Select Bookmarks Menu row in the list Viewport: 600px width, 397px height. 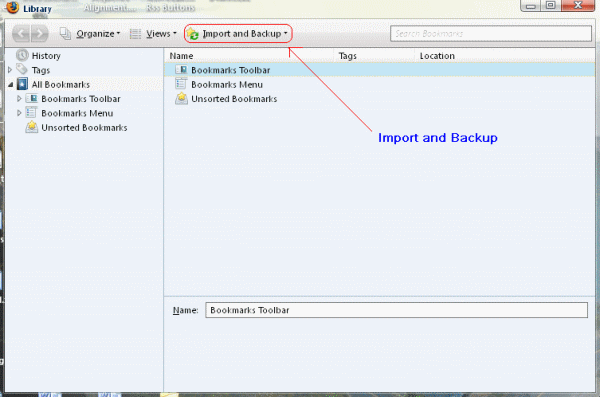(380, 84)
